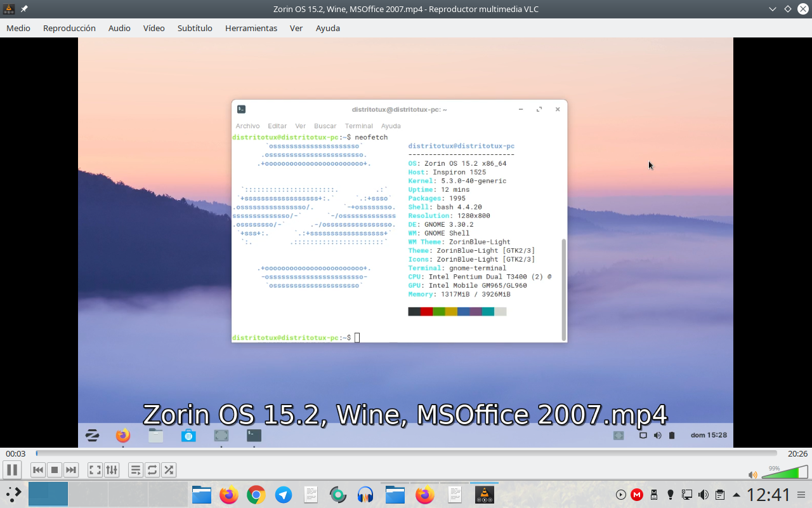The image size is (812, 508).
Task: Open the media player tray indicator
Action: point(621,495)
